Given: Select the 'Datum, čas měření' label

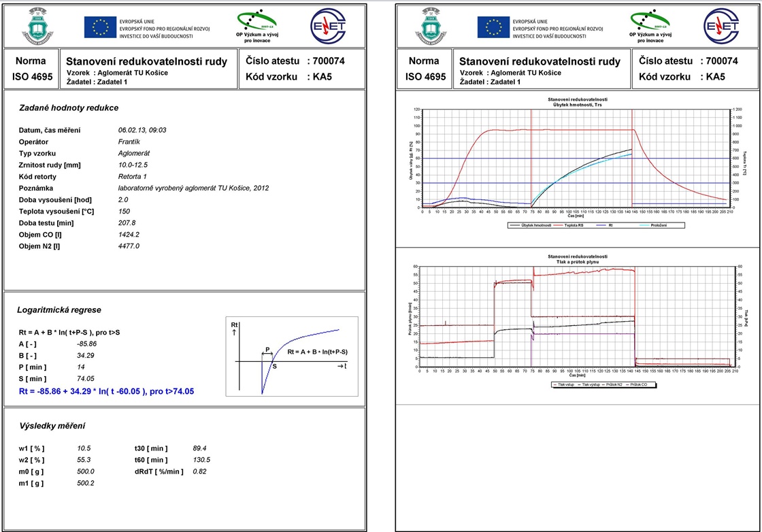Looking at the screenshot, I should (x=50, y=130).
